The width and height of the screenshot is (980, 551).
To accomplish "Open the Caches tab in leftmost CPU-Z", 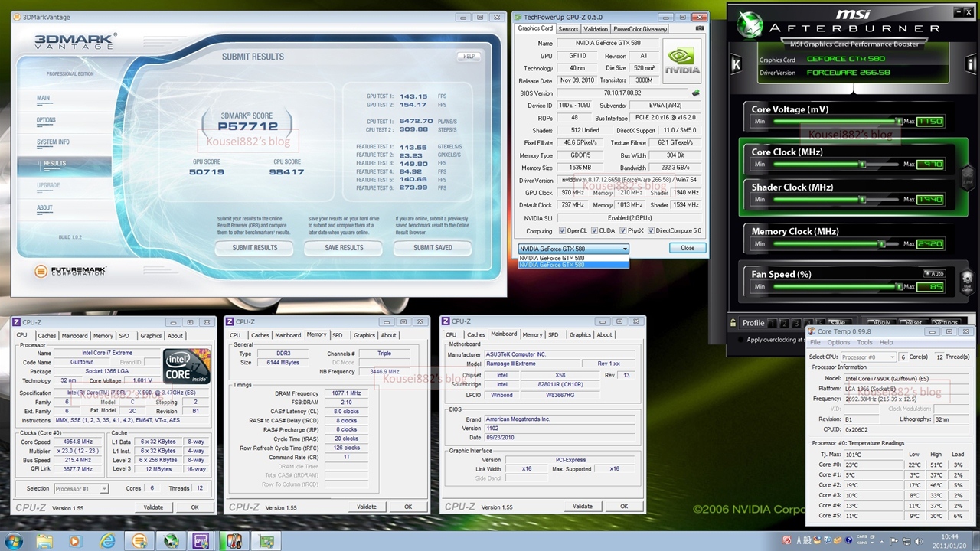I will coord(47,335).
